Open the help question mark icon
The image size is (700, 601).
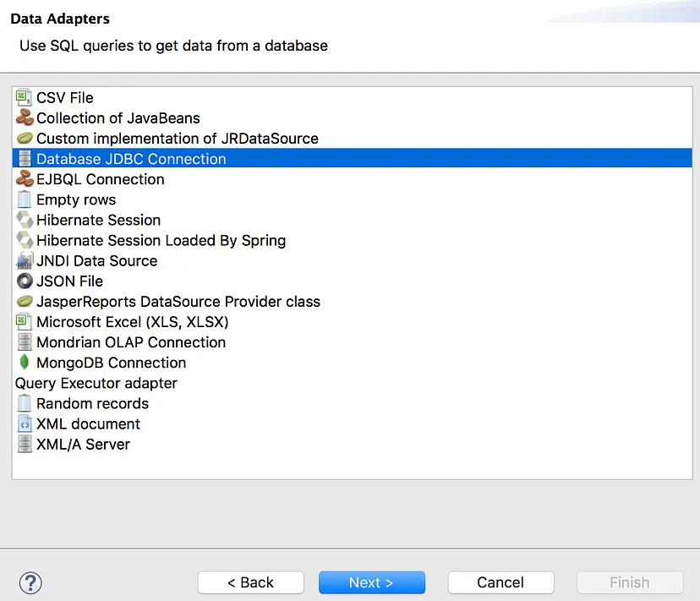(30, 582)
